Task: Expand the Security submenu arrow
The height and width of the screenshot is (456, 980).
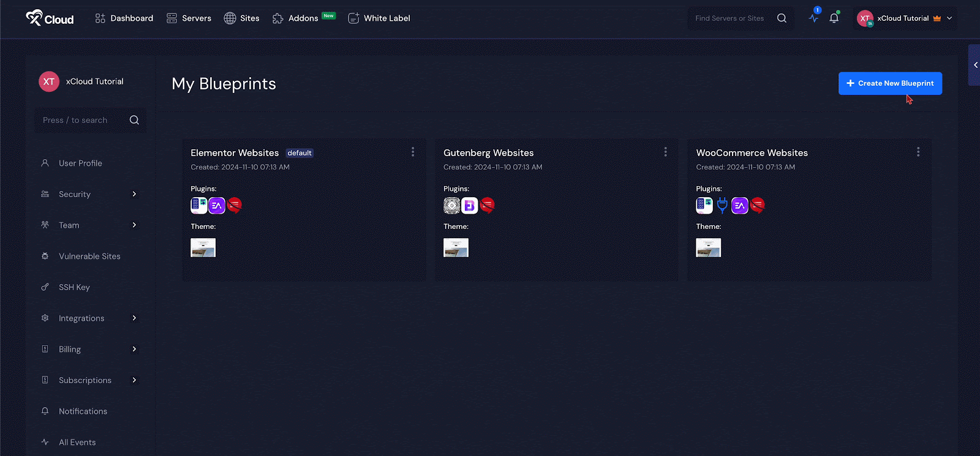Action: pos(134,194)
